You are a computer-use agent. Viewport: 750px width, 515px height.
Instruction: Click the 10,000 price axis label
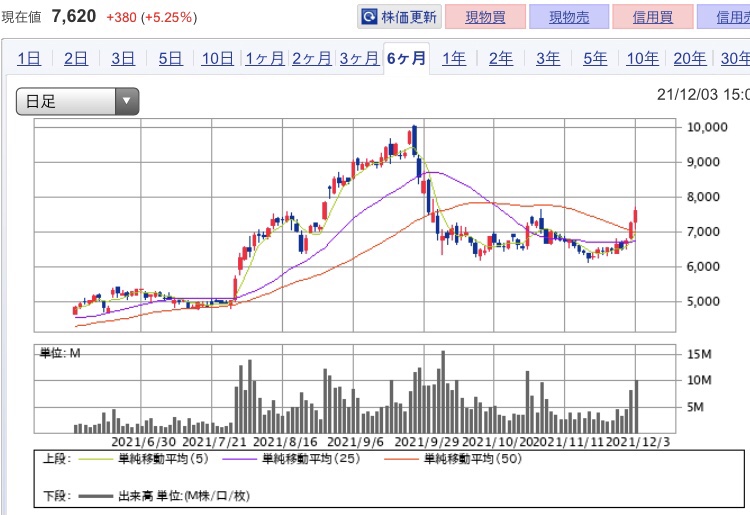coord(707,127)
